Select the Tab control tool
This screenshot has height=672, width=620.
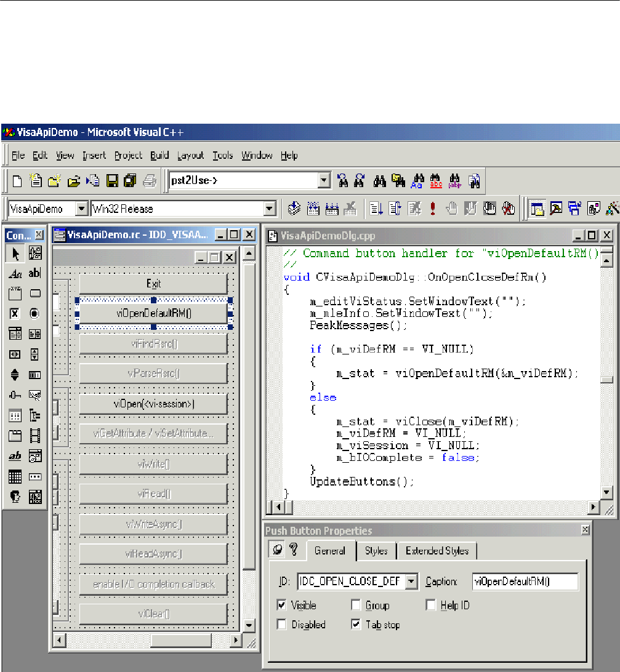(x=15, y=436)
